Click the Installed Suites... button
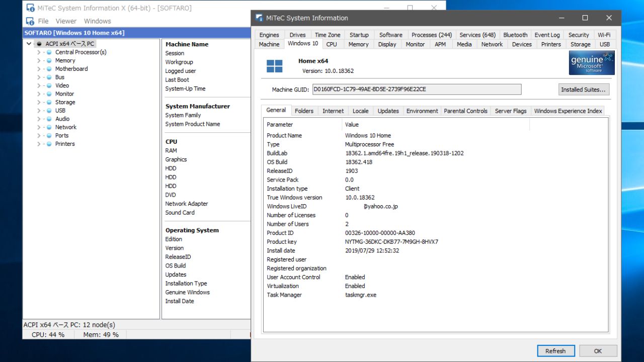This screenshot has width=644, height=362. pos(584,89)
